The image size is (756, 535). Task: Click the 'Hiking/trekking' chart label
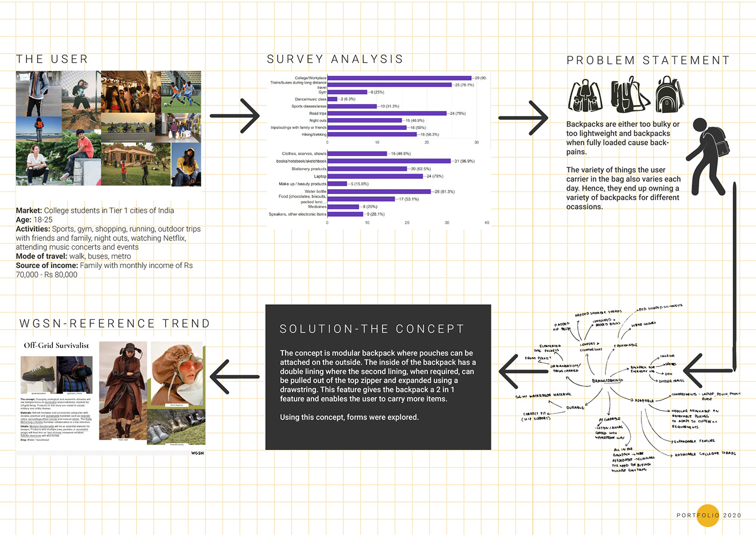314,135
